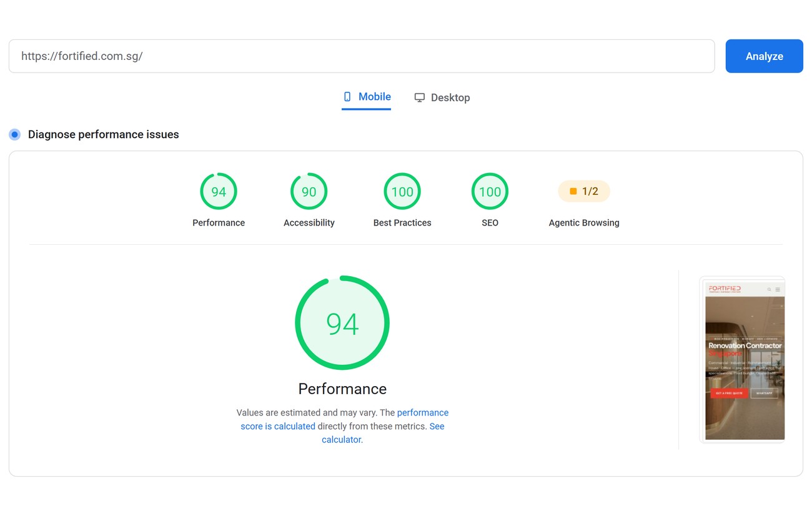
Task: Click the red Get a Free Quote button in thumbnail
Action: [729, 394]
